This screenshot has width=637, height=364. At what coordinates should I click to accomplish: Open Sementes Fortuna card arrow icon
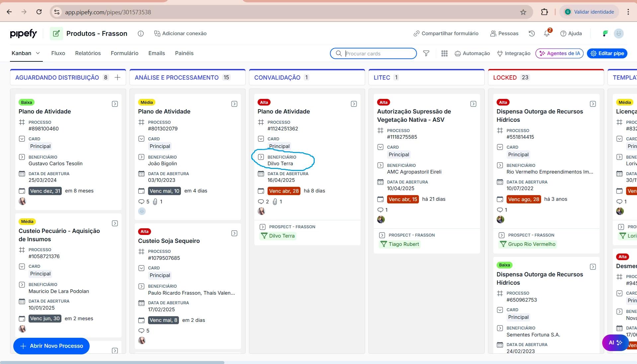click(593, 267)
